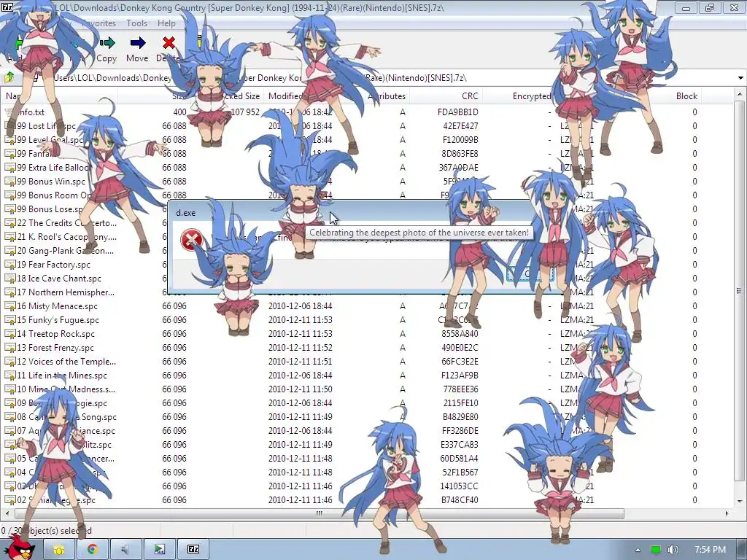Sort by the CRC column header

click(x=446, y=96)
